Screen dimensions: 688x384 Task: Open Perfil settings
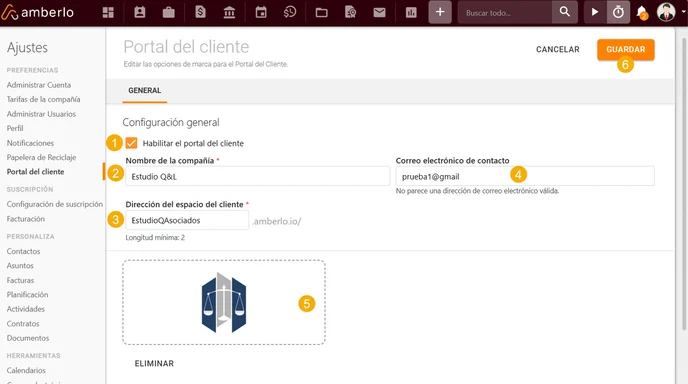(x=15, y=128)
